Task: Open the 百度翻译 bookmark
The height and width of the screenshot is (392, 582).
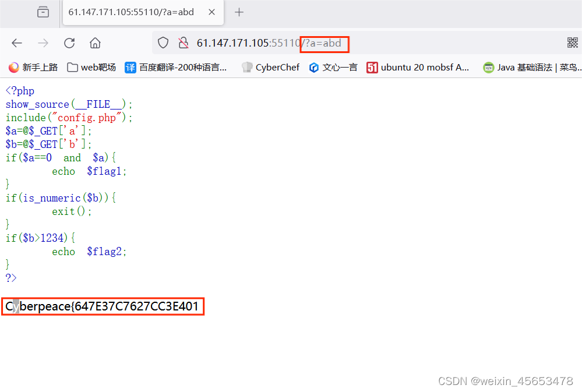Action: pyautogui.click(x=175, y=67)
